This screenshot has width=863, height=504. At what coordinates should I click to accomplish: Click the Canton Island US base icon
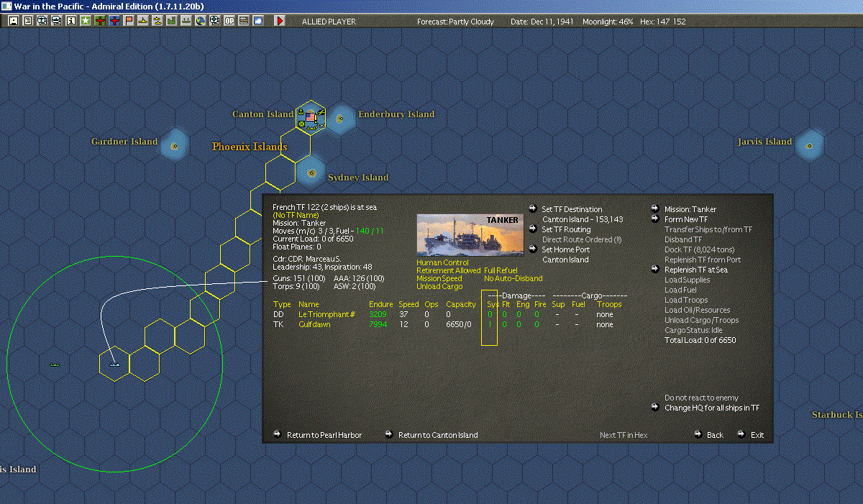tap(311, 116)
